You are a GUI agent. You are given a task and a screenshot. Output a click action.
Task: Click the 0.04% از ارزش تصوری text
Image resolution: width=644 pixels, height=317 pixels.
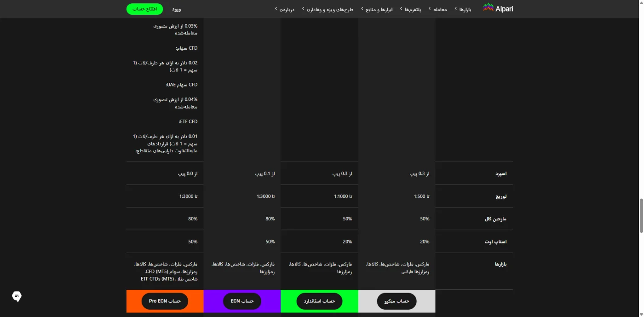(175, 103)
